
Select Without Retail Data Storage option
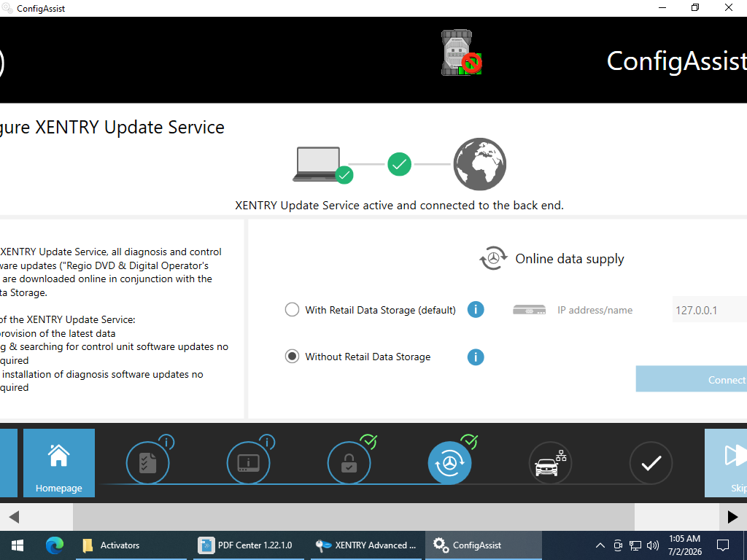coord(292,357)
